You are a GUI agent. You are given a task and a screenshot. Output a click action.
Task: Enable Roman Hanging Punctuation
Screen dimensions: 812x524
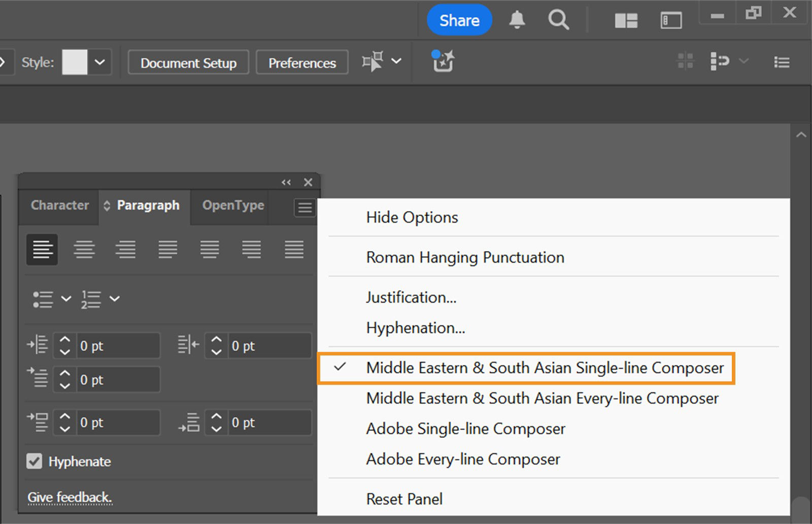tap(464, 257)
